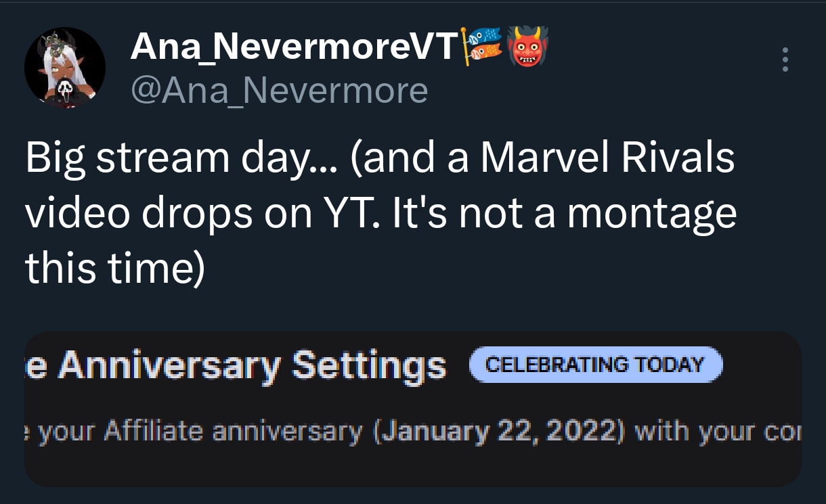Viewport: 826px width, 504px height.
Task: Click the Ana_NevermoreVT profile avatar
Action: tap(65, 68)
